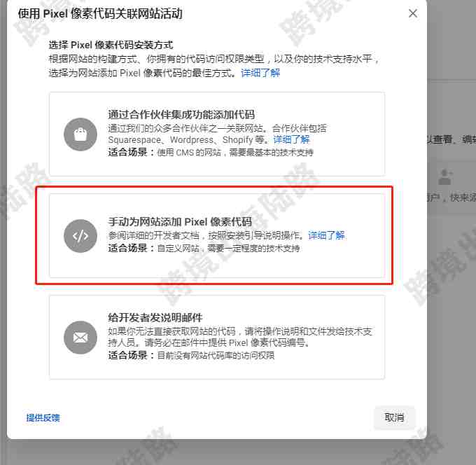476x465 pixels.
Task: Click the person icon behind the dialog
Action: click(445, 176)
